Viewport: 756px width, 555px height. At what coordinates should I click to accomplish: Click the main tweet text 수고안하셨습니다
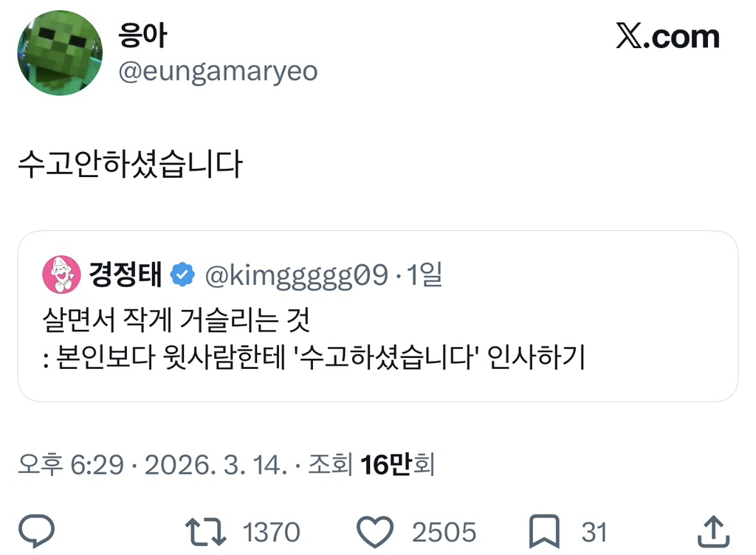click(x=130, y=165)
